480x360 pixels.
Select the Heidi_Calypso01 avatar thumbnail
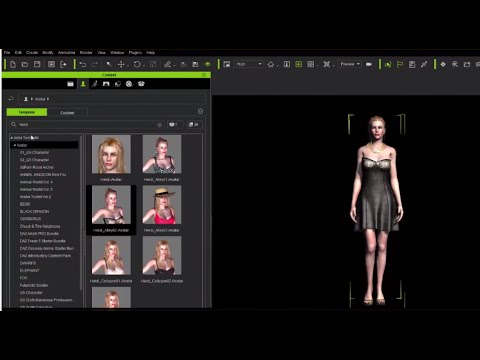click(111, 256)
